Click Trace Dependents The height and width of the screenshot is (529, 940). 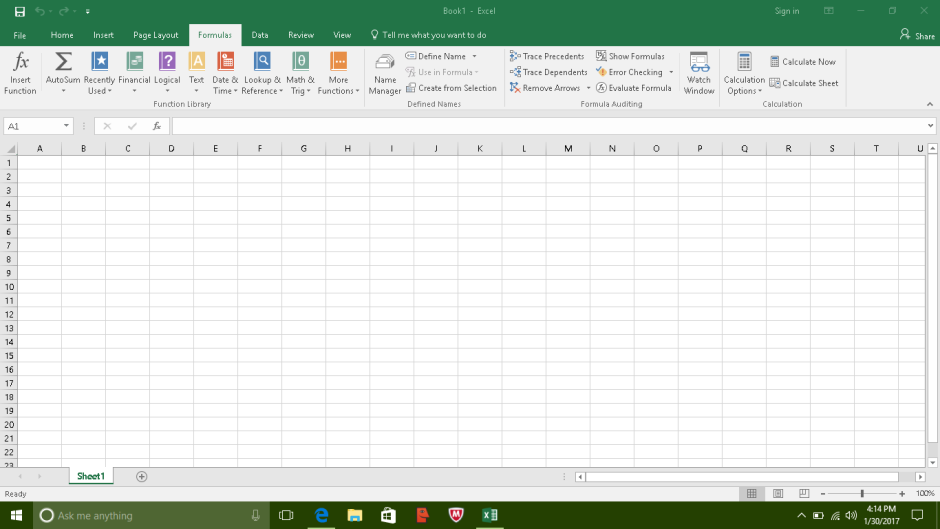point(549,72)
